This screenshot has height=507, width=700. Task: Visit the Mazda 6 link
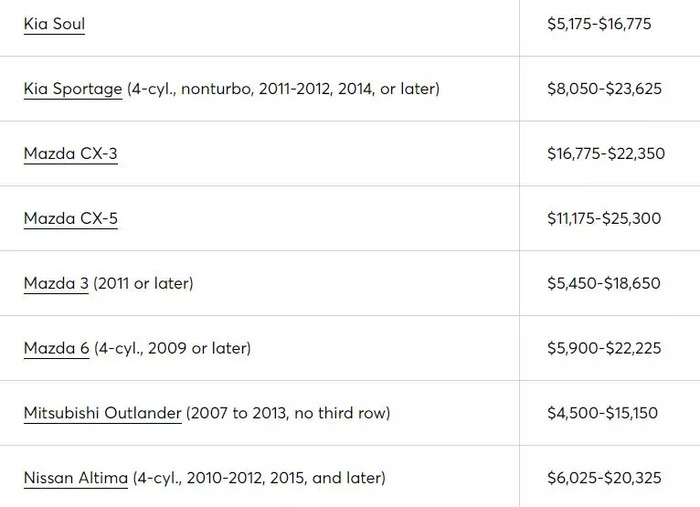point(56,348)
